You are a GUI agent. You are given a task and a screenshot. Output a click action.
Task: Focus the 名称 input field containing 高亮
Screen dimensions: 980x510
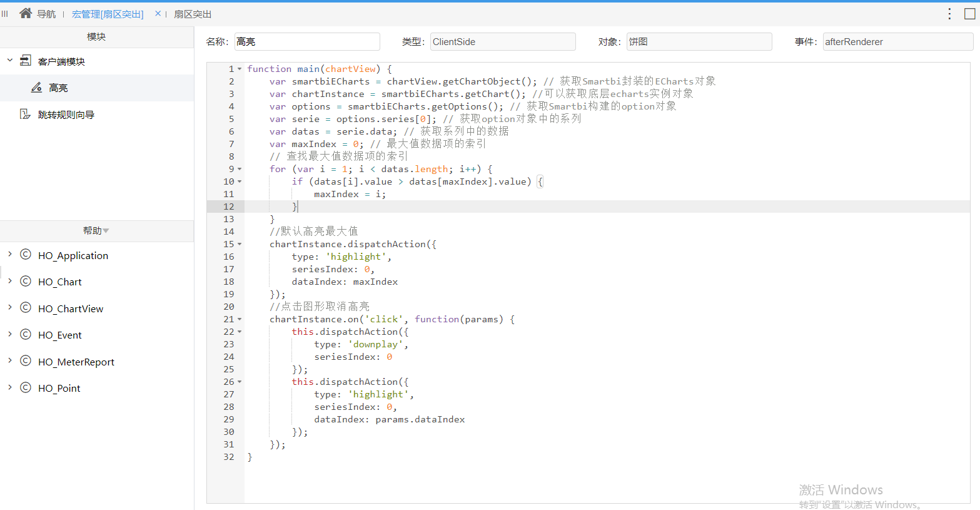[x=307, y=42]
